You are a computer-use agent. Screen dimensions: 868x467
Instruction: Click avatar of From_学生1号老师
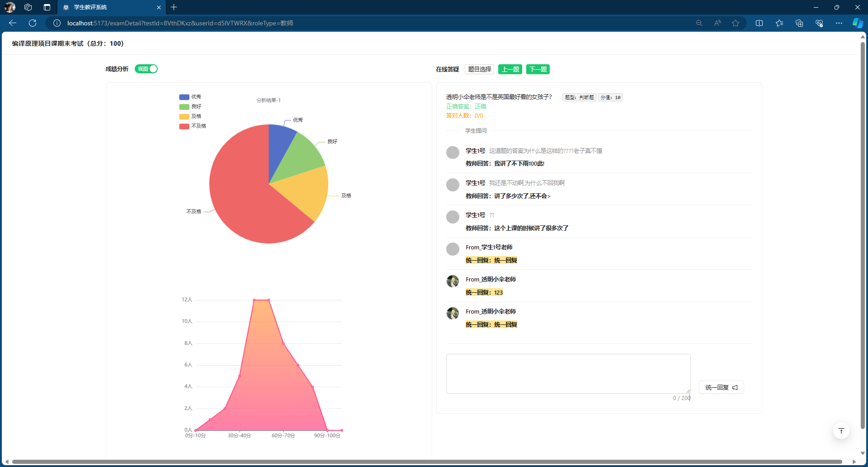(453, 249)
